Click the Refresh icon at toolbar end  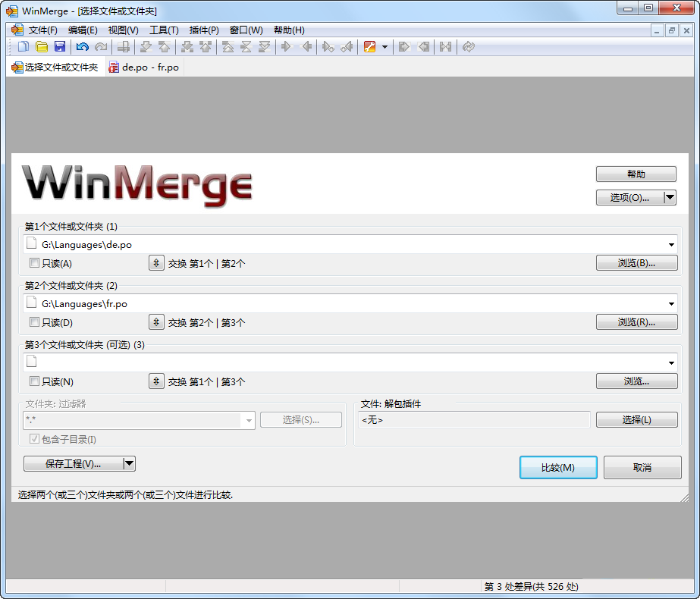click(x=468, y=47)
